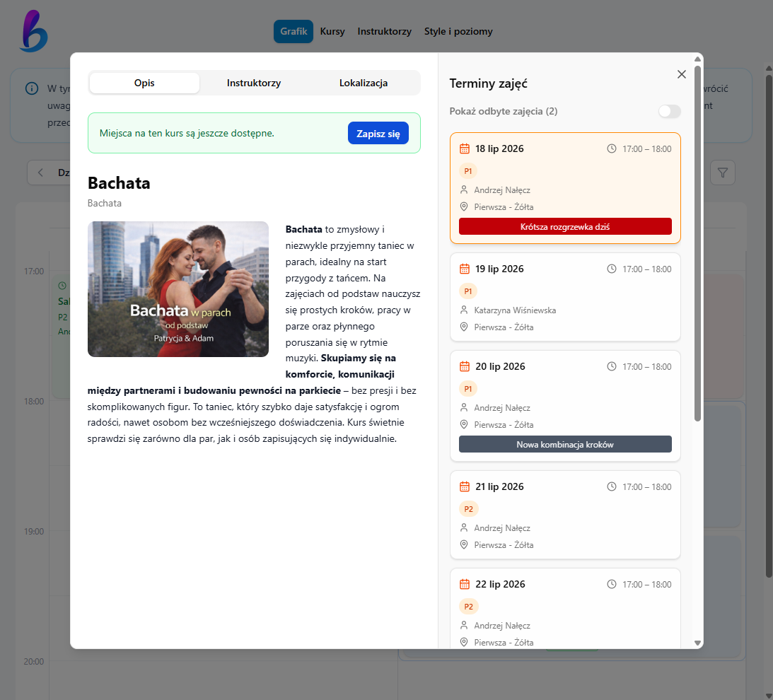Click calendar icon for 21 lip 2026
773x700 pixels.
coord(465,487)
